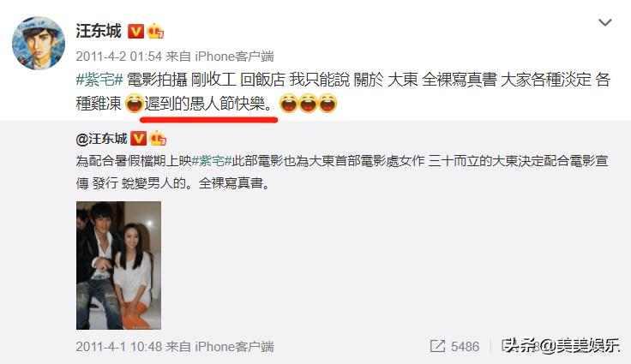Viewport: 631px width, 364px height.
Task: Click the iPhone客户端 link in quoted post footer
Action: [234, 347]
